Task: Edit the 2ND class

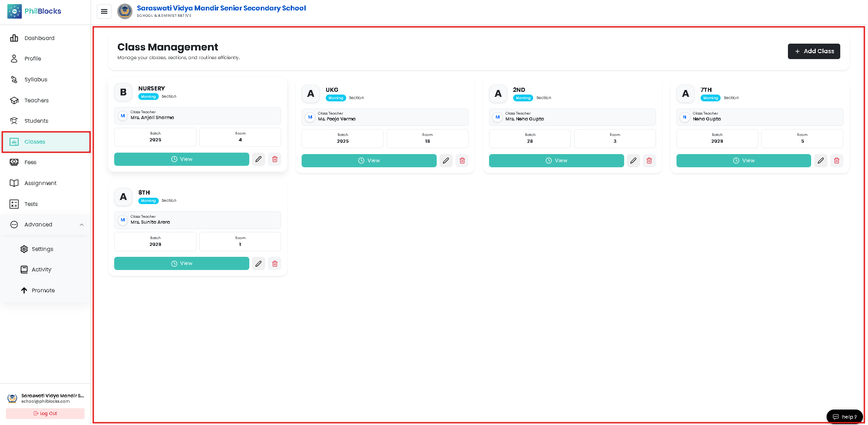Action: [633, 160]
